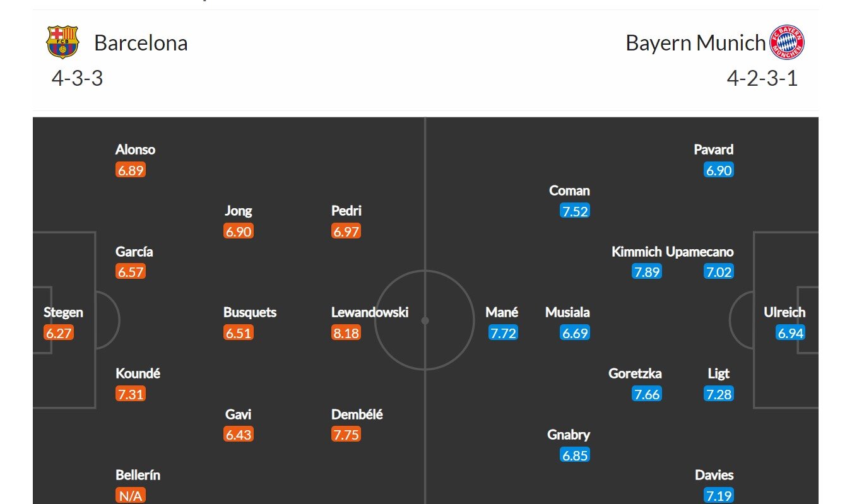852x504 pixels.
Task: Click Bellerín's N/A rating badge
Action: point(131,496)
